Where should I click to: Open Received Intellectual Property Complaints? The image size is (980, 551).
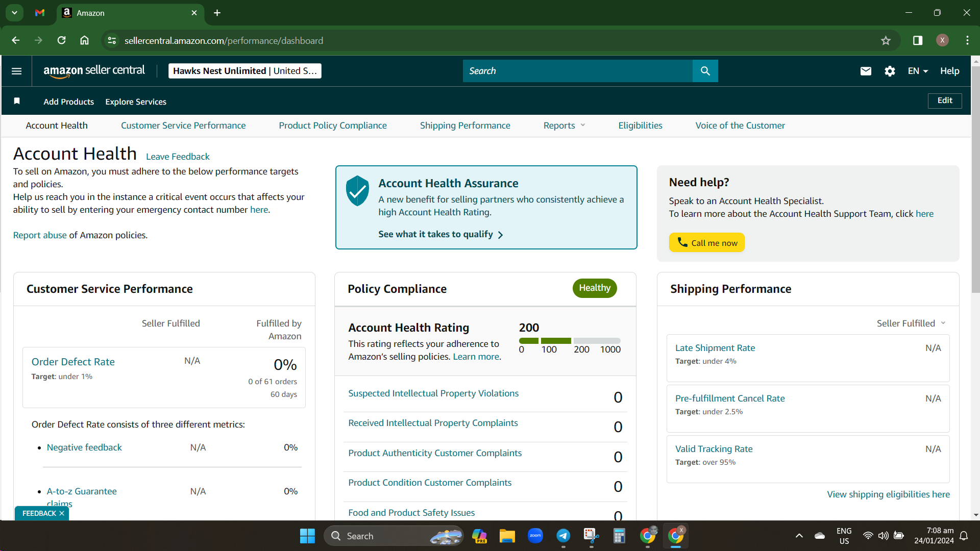(433, 423)
